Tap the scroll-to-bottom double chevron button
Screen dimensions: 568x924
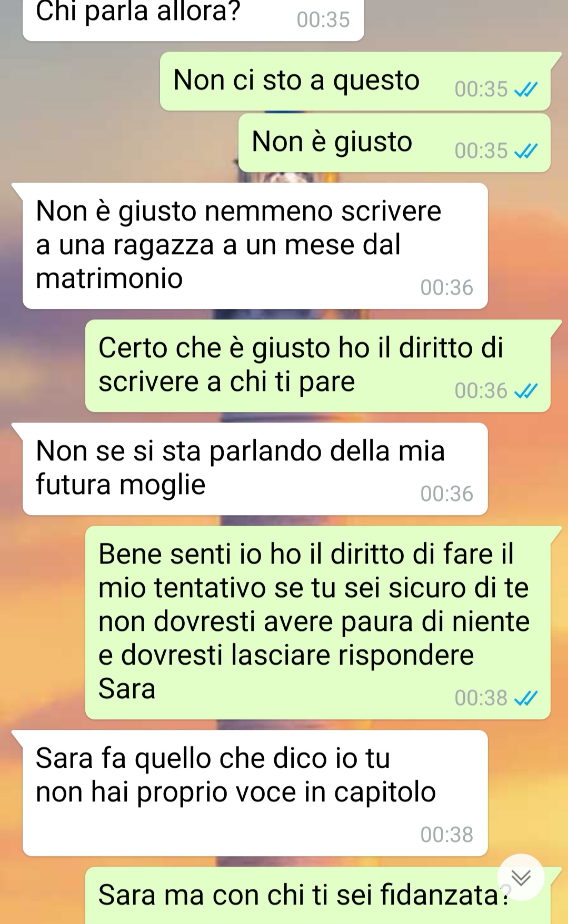click(521, 877)
